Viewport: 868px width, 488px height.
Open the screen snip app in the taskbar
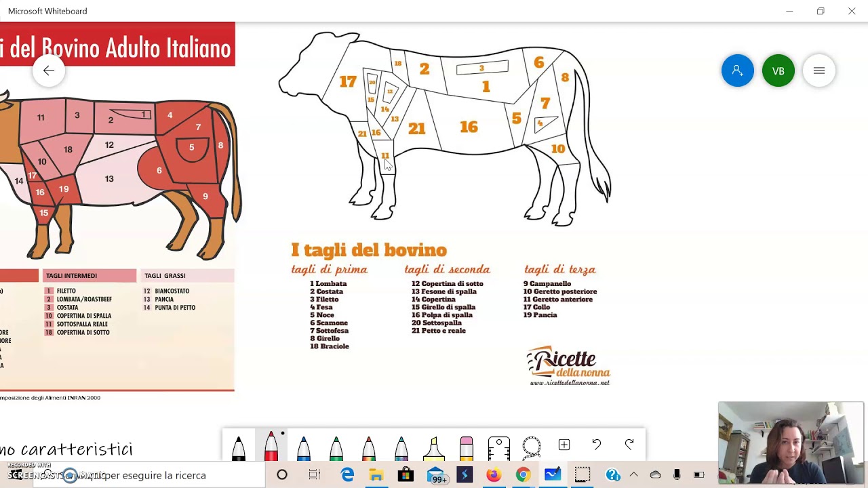pos(582,475)
